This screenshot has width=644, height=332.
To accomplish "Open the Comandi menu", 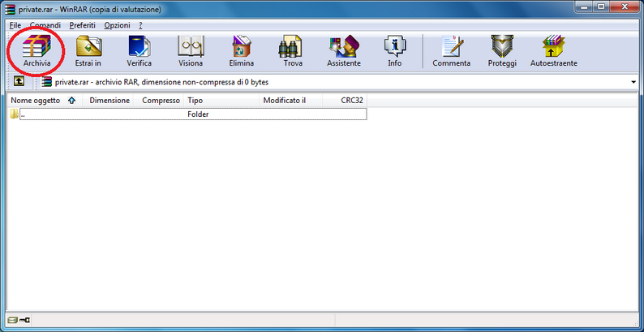I will click(45, 25).
